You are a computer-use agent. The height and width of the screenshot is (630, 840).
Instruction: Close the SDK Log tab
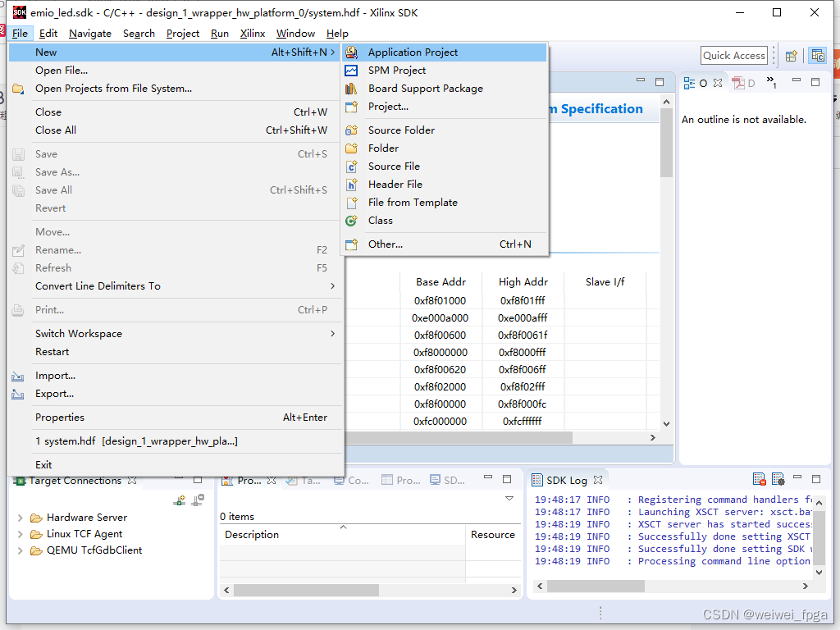(598, 480)
